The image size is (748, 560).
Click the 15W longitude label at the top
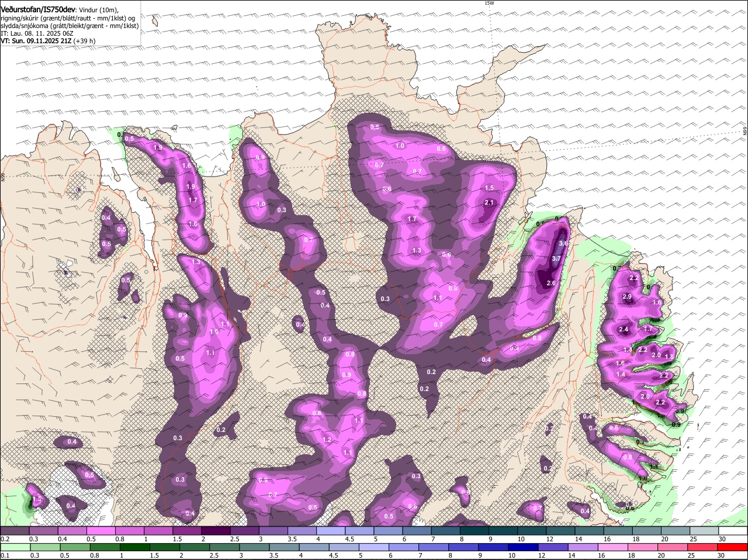[490, 3]
